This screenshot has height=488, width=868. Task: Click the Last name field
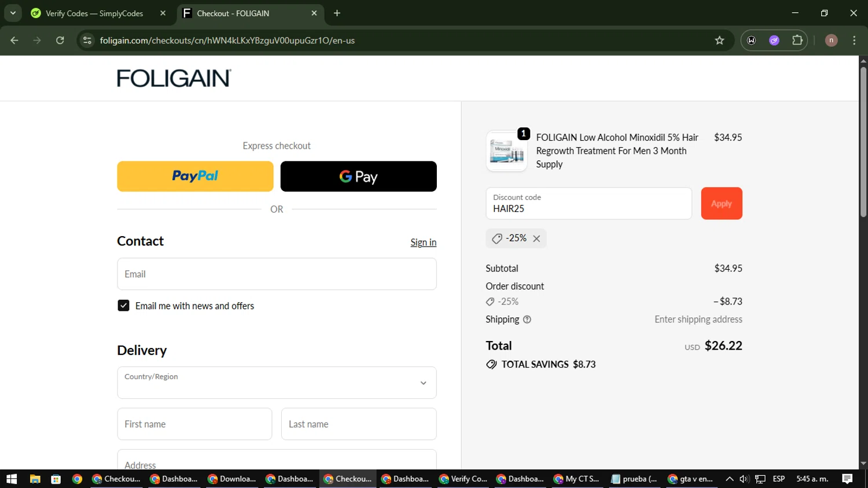[359, 424]
